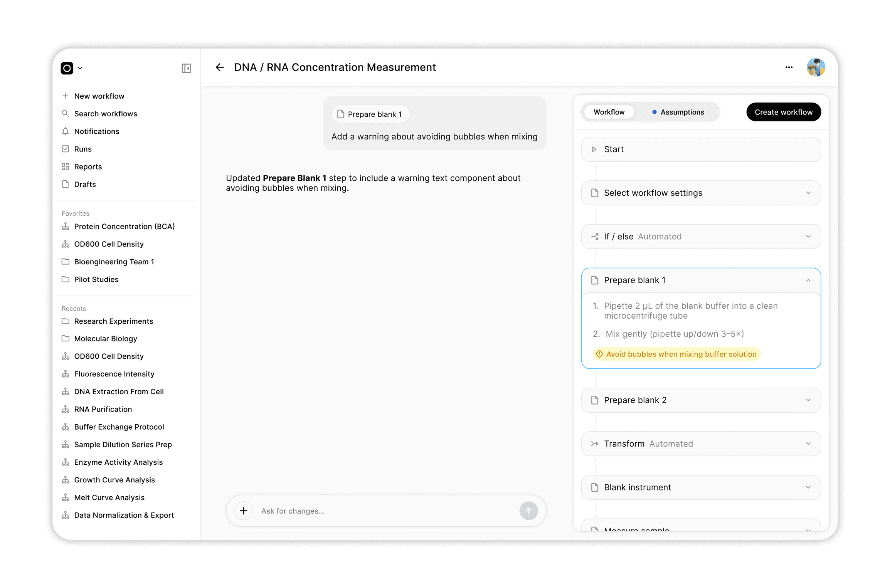Click the send arrow button
This screenshot has height=588, width=890.
point(528,511)
